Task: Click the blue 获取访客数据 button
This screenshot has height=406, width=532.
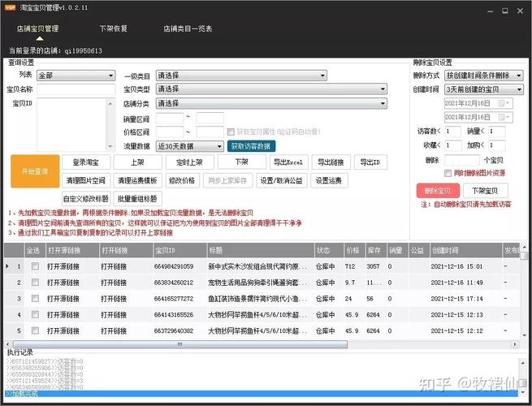Action: [251, 146]
